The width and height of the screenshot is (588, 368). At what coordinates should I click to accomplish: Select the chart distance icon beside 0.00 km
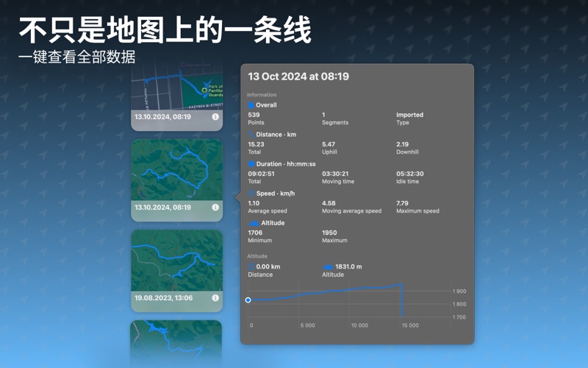click(251, 266)
